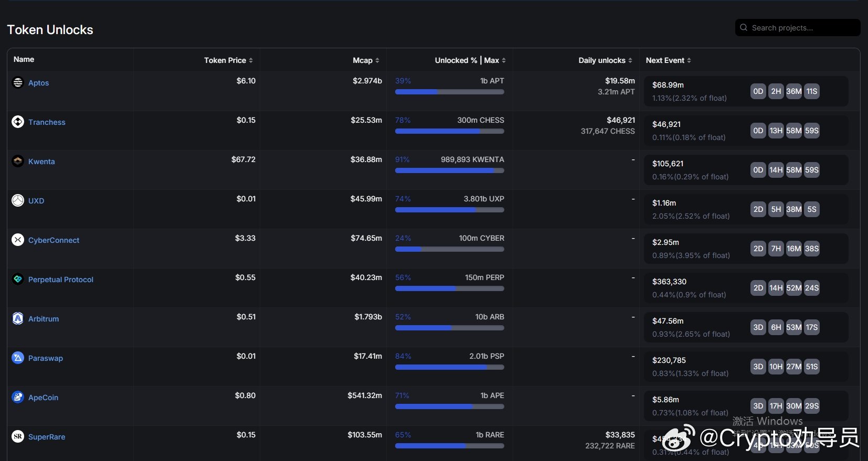
Task: Open the SuperRare project link
Action: point(47,437)
